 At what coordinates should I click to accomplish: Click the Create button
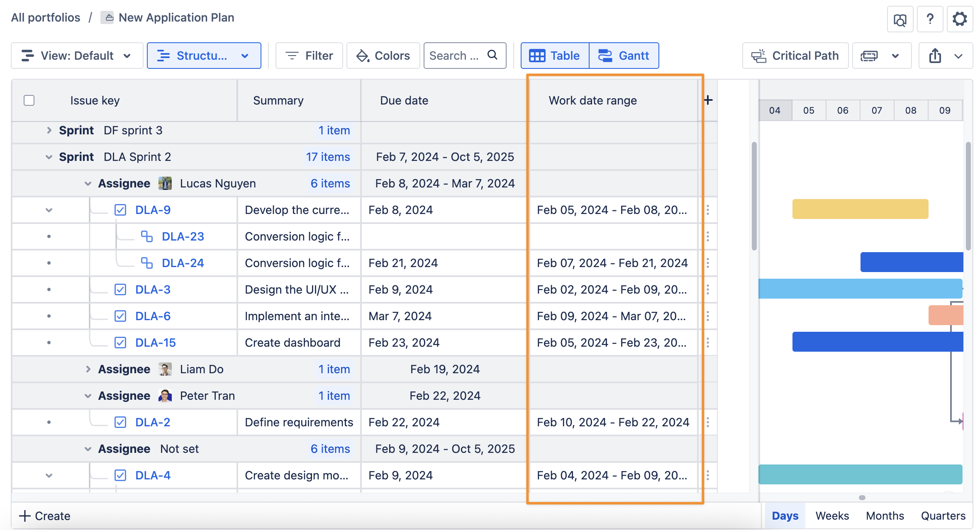click(x=45, y=515)
